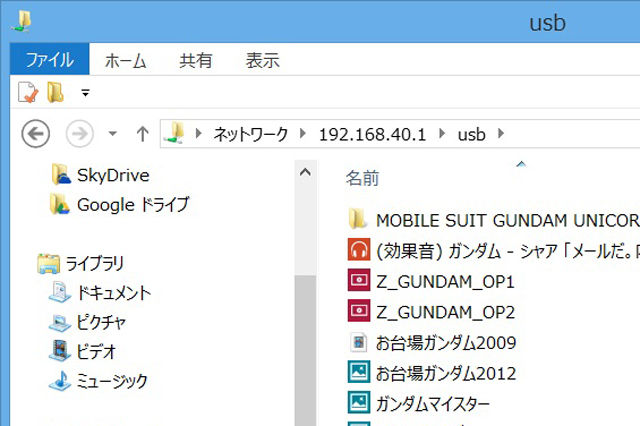Open the recent locations dropdown arrow
Image resolution: width=640 pixels, height=426 pixels.
pyautogui.click(x=113, y=133)
